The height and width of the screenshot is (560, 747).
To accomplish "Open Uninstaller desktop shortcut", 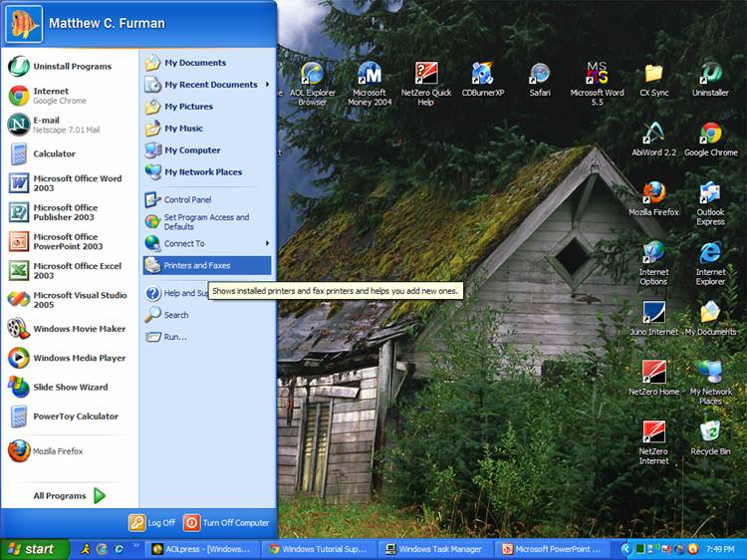I will coord(711,79).
